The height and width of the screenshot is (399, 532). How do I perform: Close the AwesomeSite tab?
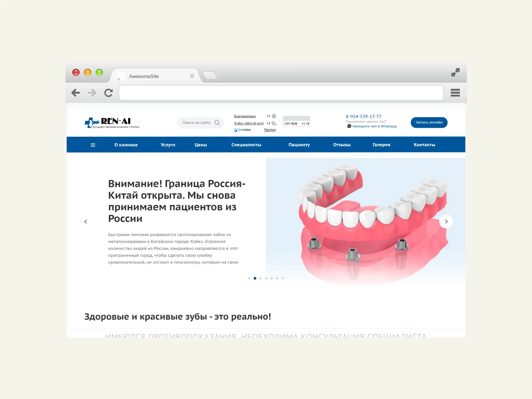pos(192,76)
